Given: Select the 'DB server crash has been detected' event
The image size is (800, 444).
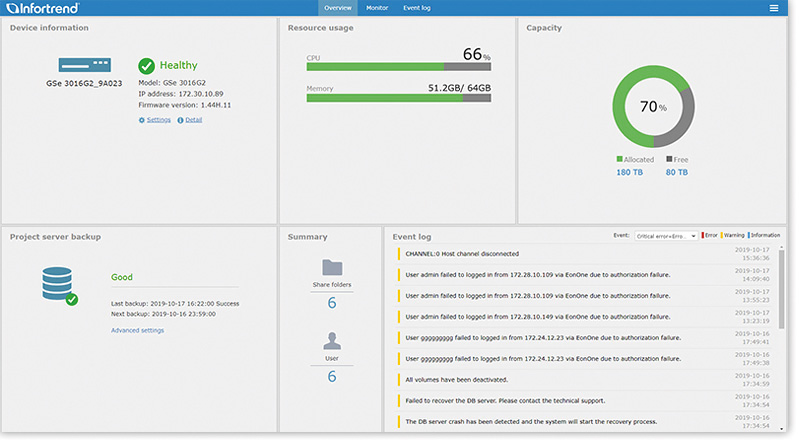Looking at the screenshot, I should click(x=585, y=422).
